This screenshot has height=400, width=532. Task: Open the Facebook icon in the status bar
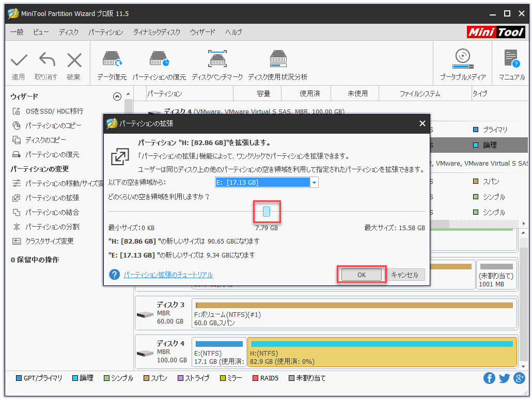pos(489,378)
